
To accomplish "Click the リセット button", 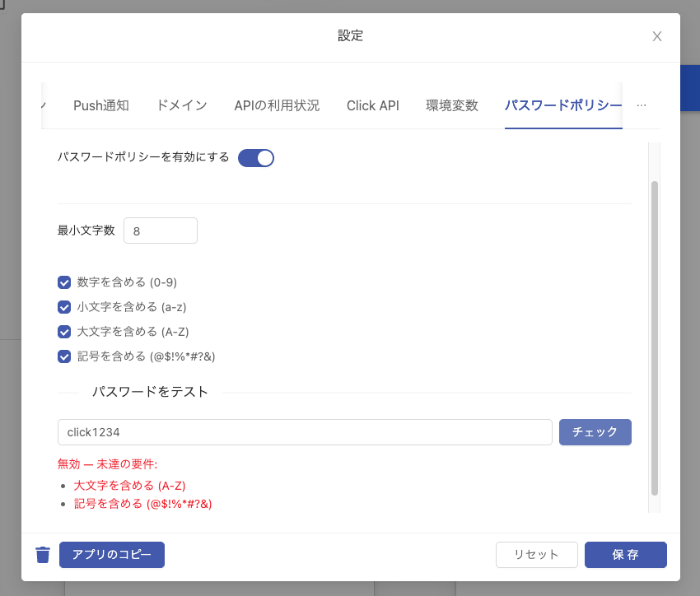I will (537, 555).
